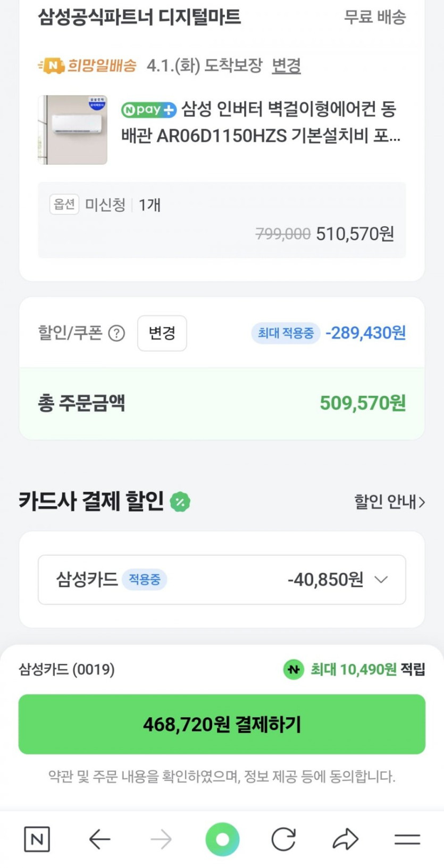
Task: Tap the N point icon beside 최대 10,490원
Action: point(294,669)
